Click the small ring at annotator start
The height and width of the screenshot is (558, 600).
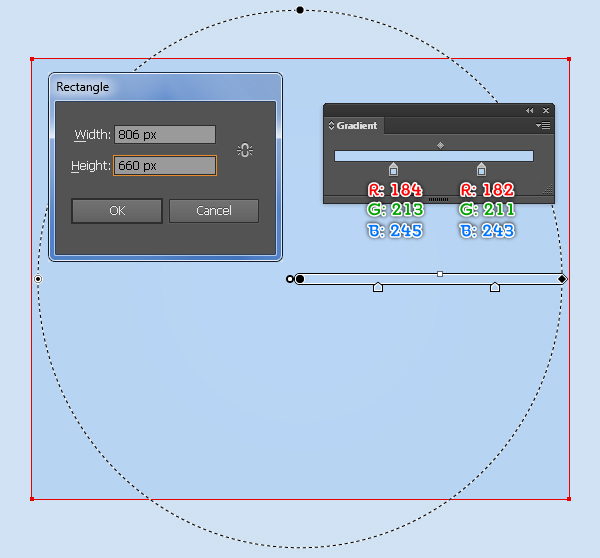pos(290,279)
